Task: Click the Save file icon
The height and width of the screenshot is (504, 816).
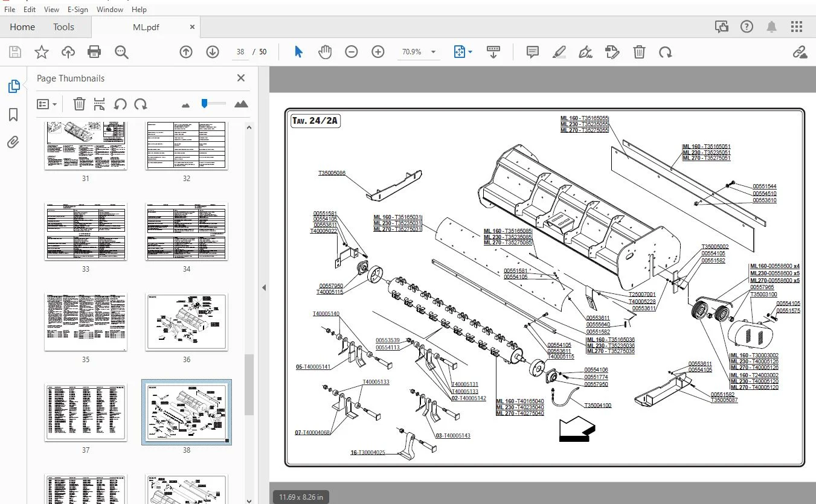Action: pyautogui.click(x=15, y=52)
